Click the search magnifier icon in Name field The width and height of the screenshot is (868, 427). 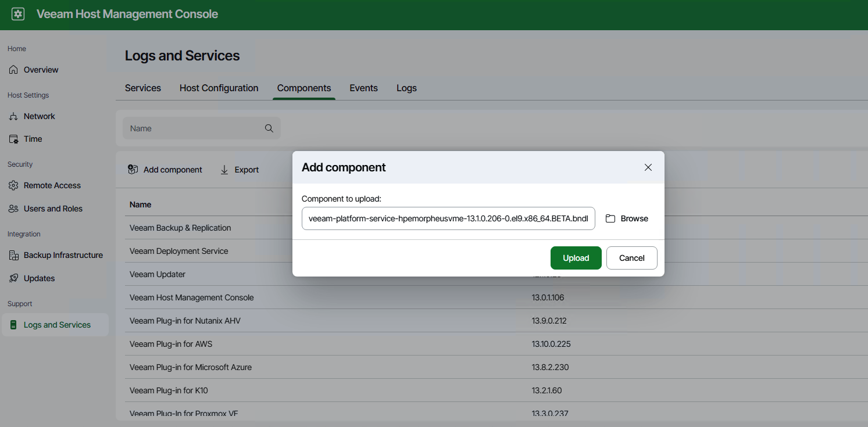[269, 128]
